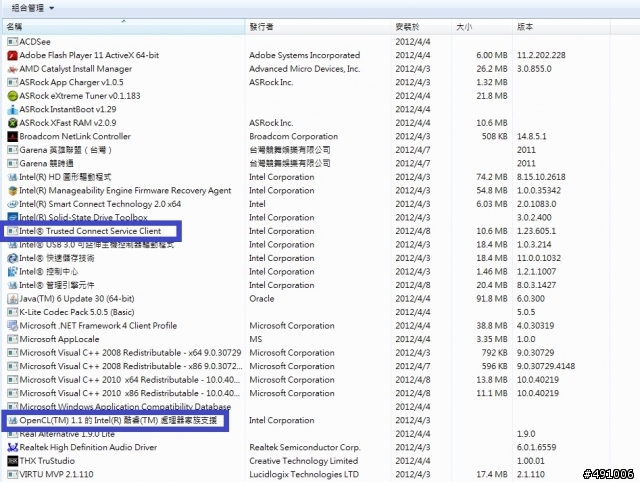Image resolution: width=640 pixels, height=482 pixels.
Task: Select Visual C++ 2008 x64 9.0.30729 entry
Action: 130,353
